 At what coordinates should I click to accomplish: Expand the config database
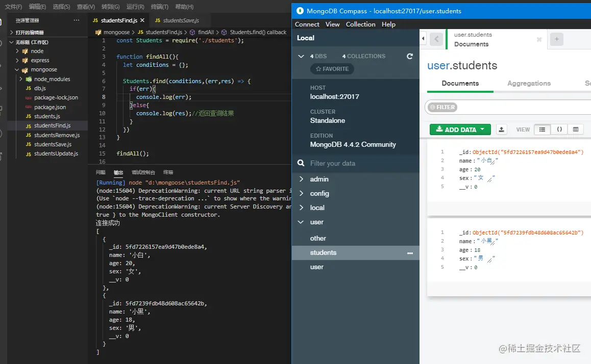301,194
